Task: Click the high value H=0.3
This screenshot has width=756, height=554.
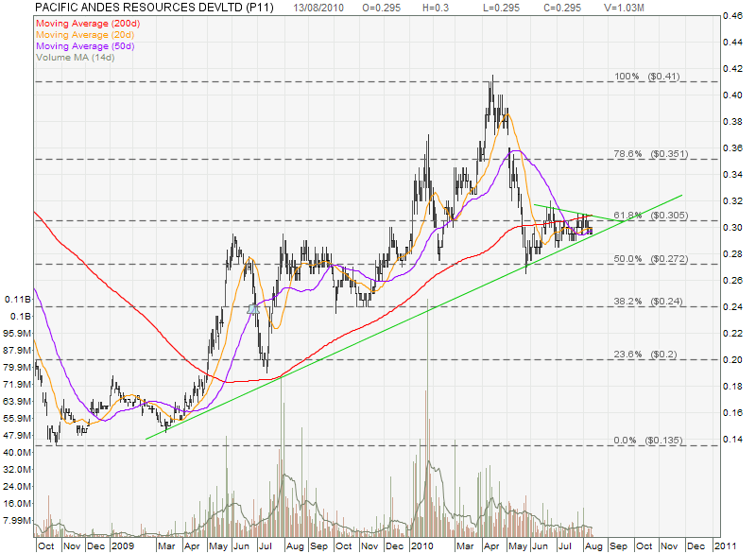Action: (436, 8)
